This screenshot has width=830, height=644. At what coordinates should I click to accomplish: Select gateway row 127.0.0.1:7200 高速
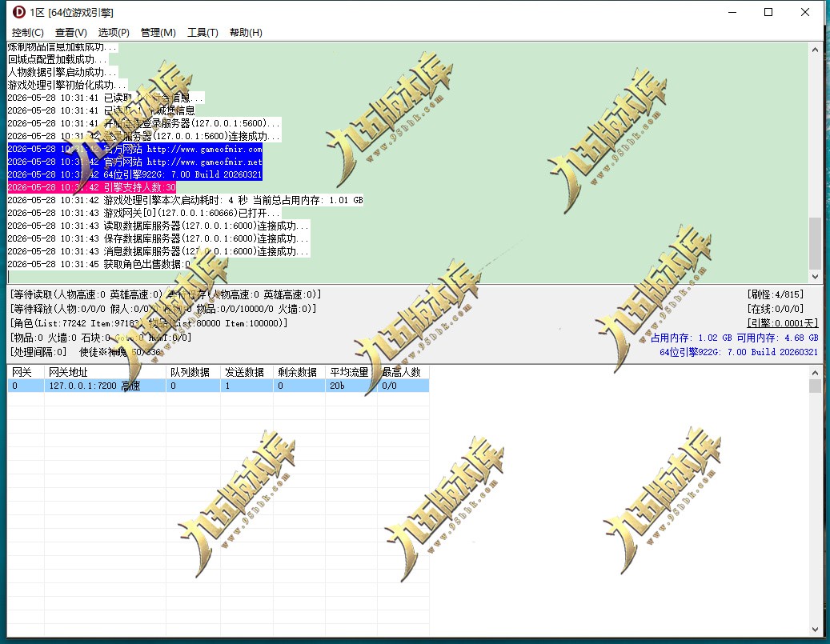pyautogui.click(x=218, y=386)
